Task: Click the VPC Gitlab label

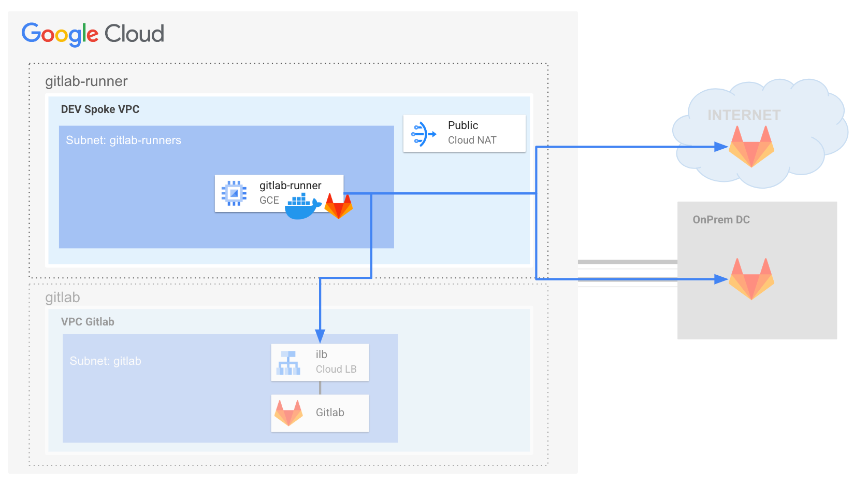Action: pos(88,322)
